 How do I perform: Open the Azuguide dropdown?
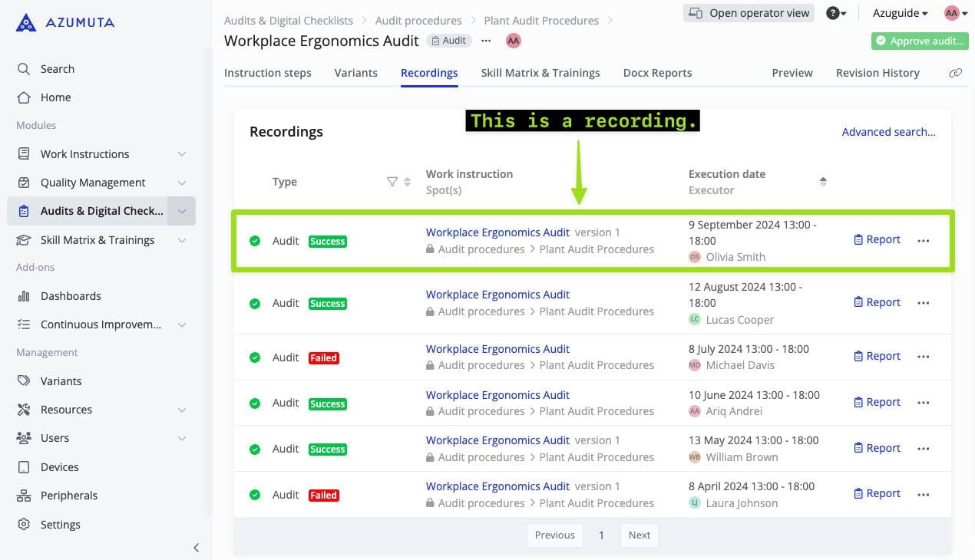click(x=900, y=13)
